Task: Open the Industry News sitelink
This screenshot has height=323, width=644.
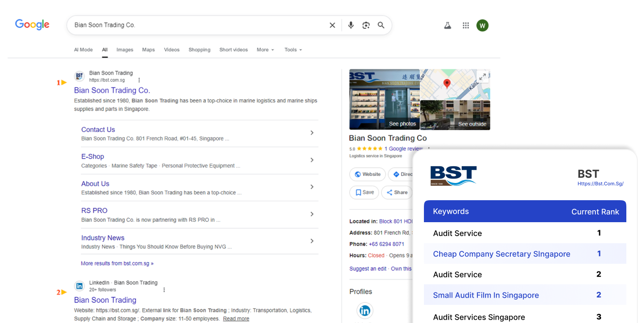Action: tap(103, 237)
